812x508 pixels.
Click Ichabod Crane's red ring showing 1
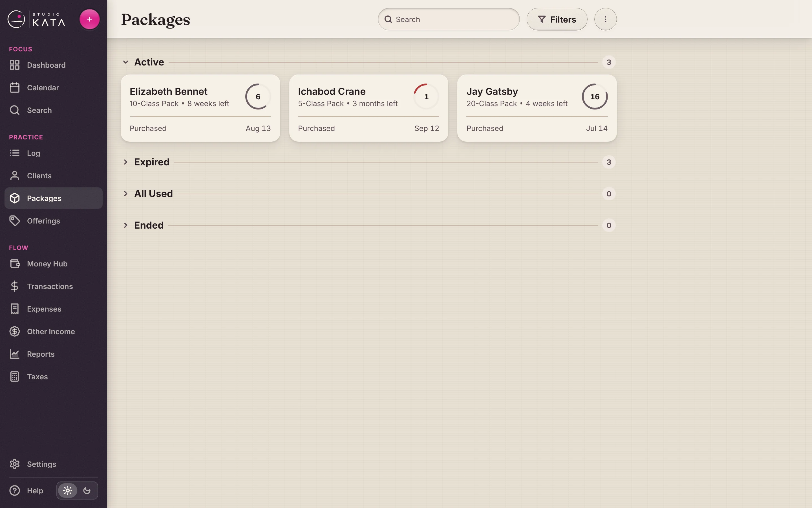pyautogui.click(x=426, y=97)
